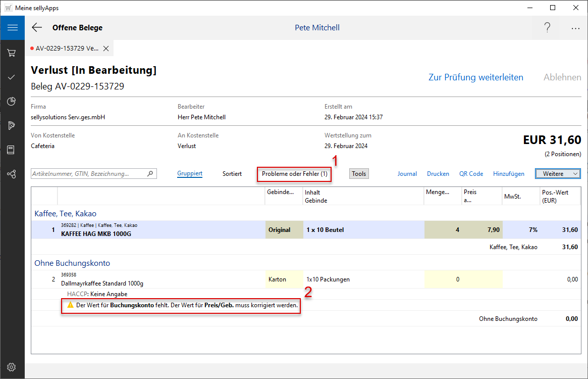Switch to Gruppiert view
Viewport: 588px width, 379px height.
[x=190, y=173]
